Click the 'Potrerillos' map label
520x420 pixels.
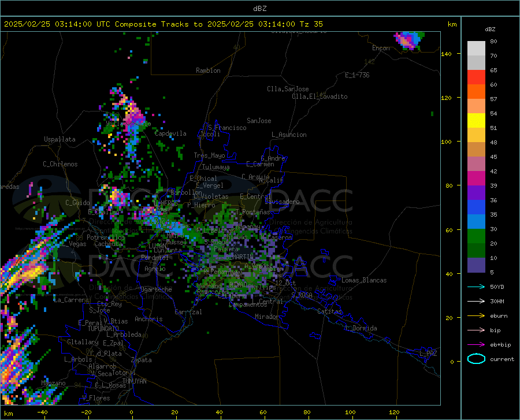click(106, 237)
